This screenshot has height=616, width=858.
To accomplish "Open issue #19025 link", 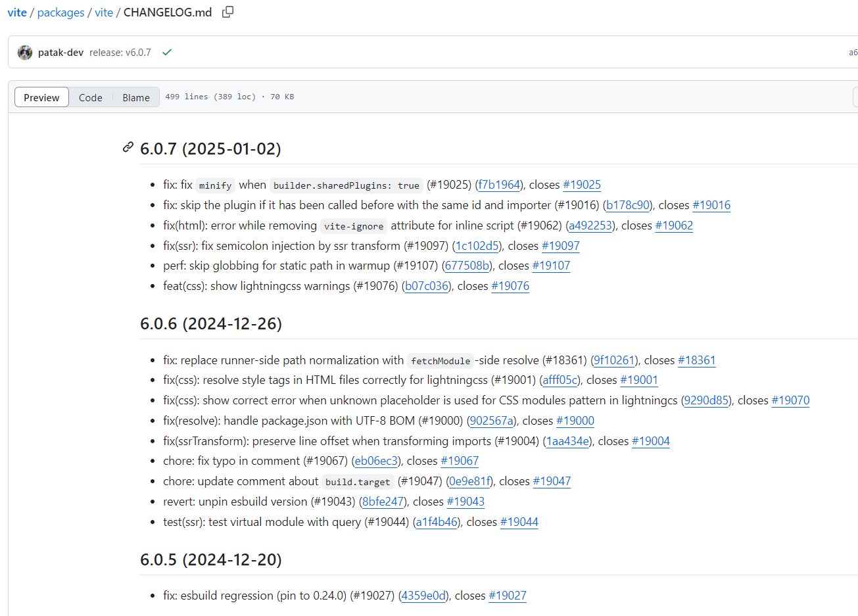I will click(582, 185).
